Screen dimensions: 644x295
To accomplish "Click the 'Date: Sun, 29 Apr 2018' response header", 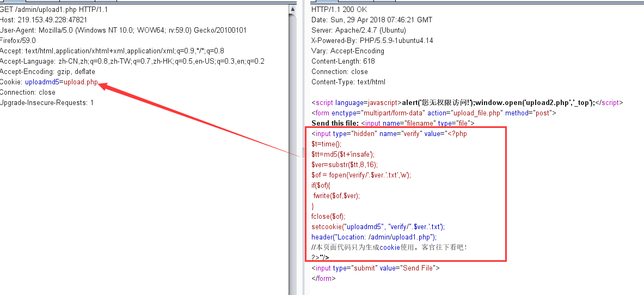I will (372, 20).
